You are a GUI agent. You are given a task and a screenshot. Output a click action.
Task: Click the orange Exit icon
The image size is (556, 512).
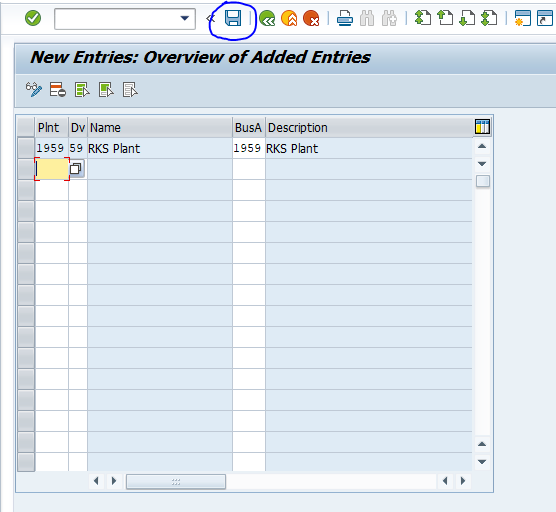tap(289, 18)
